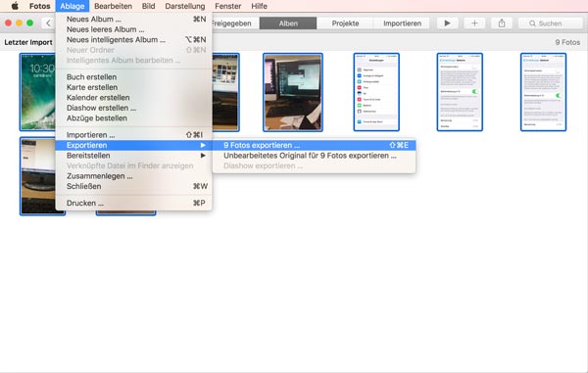Select Karte erstellen
This screenshot has height=373, width=588.
coord(133,87)
